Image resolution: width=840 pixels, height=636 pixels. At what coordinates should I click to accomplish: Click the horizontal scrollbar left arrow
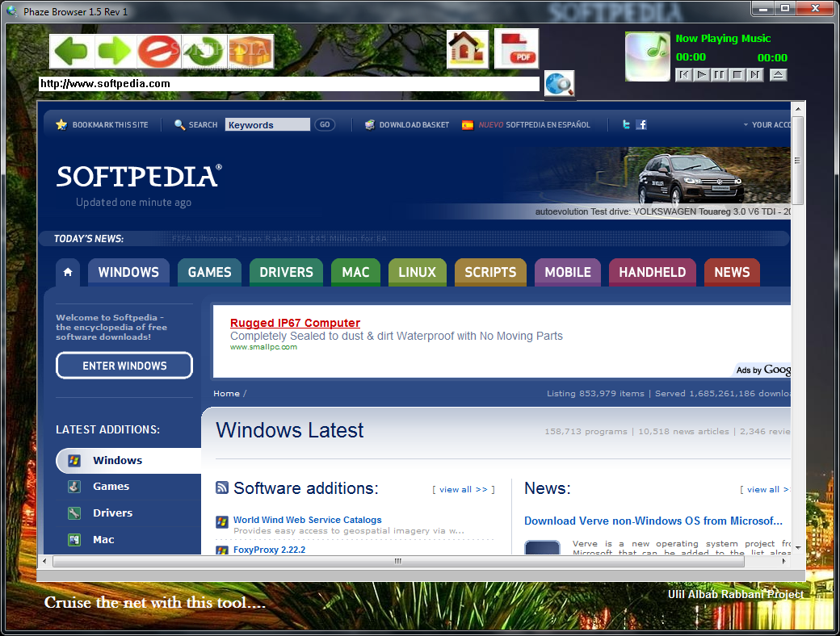tap(44, 561)
